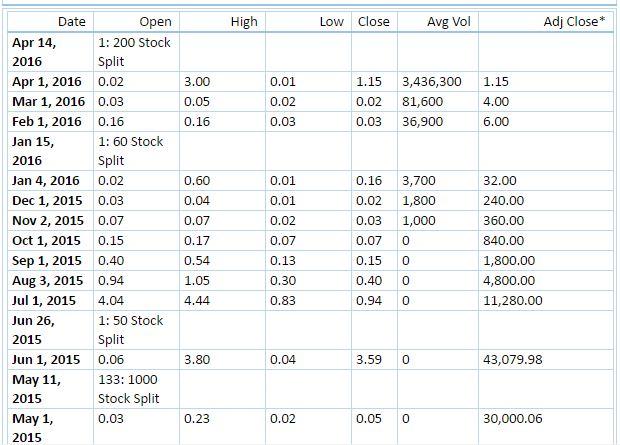Select the 3,436,300 average volume cell
Image resolution: width=620 pixels, height=445 pixels.
pyautogui.click(x=431, y=81)
